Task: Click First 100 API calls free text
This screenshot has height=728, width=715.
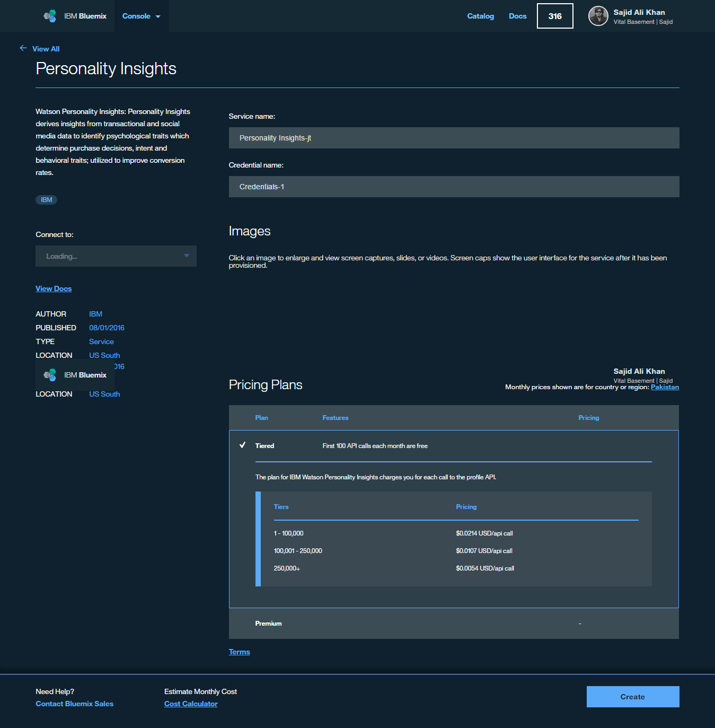Action: 375,446
